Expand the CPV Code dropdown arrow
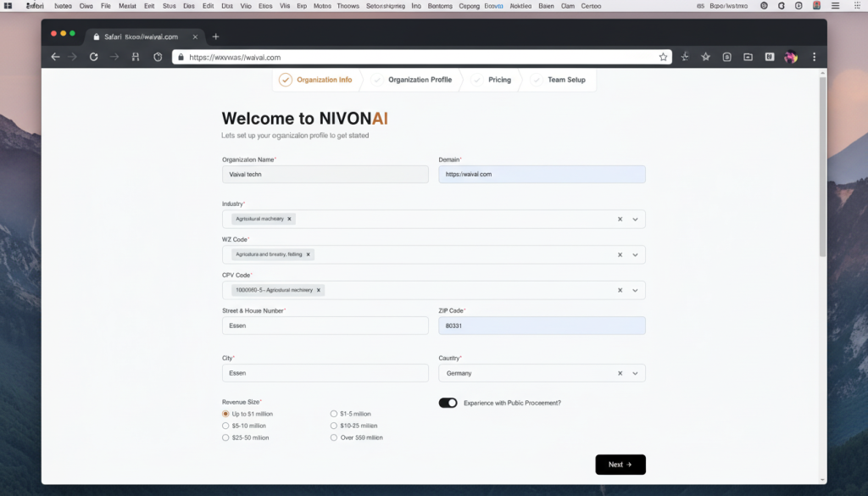Viewport: 868px width, 496px height. [635, 290]
